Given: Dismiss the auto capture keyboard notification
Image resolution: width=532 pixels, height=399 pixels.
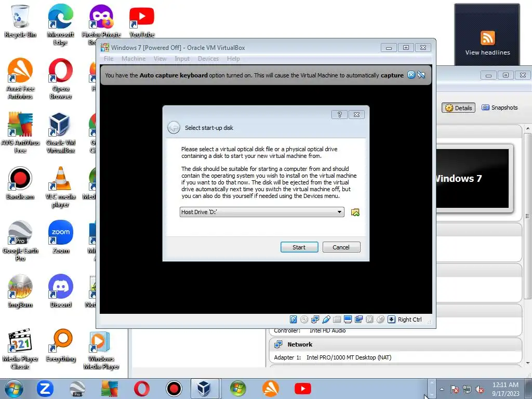Looking at the screenshot, I should pos(411,75).
